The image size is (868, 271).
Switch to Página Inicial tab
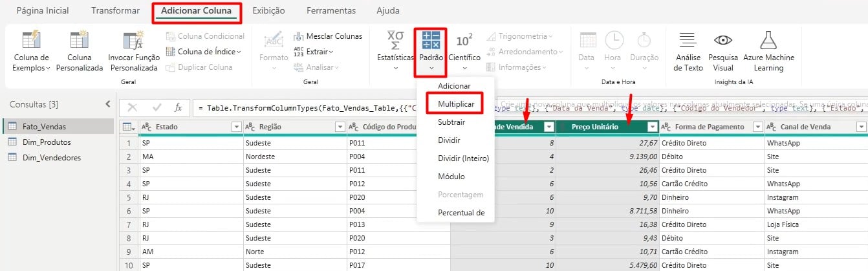[x=42, y=11]
